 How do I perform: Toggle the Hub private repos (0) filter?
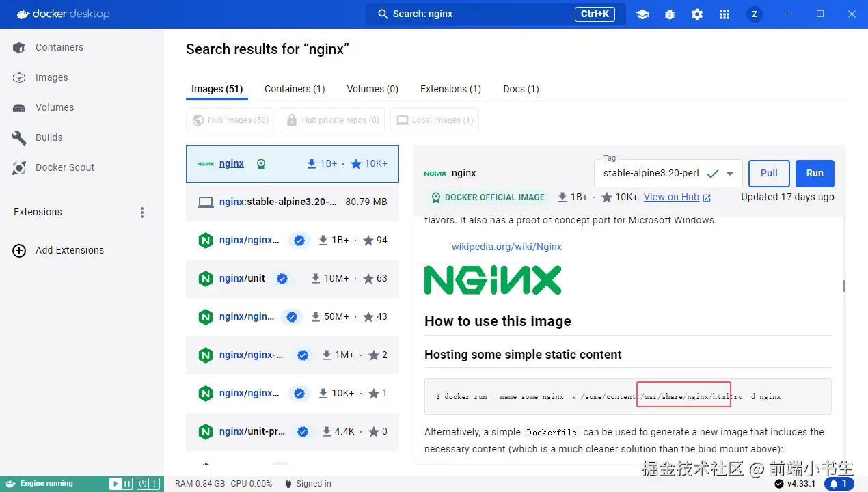click(332, 120)
